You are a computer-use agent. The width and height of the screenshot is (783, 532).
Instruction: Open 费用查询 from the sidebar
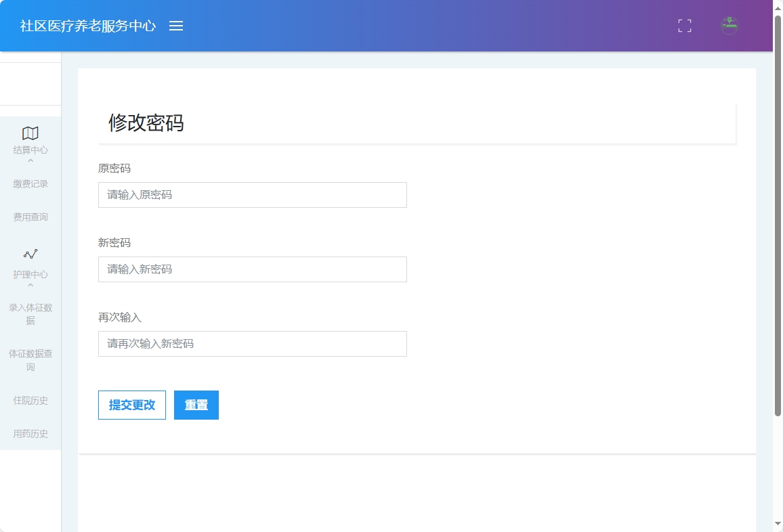click(x=30, y=217)
